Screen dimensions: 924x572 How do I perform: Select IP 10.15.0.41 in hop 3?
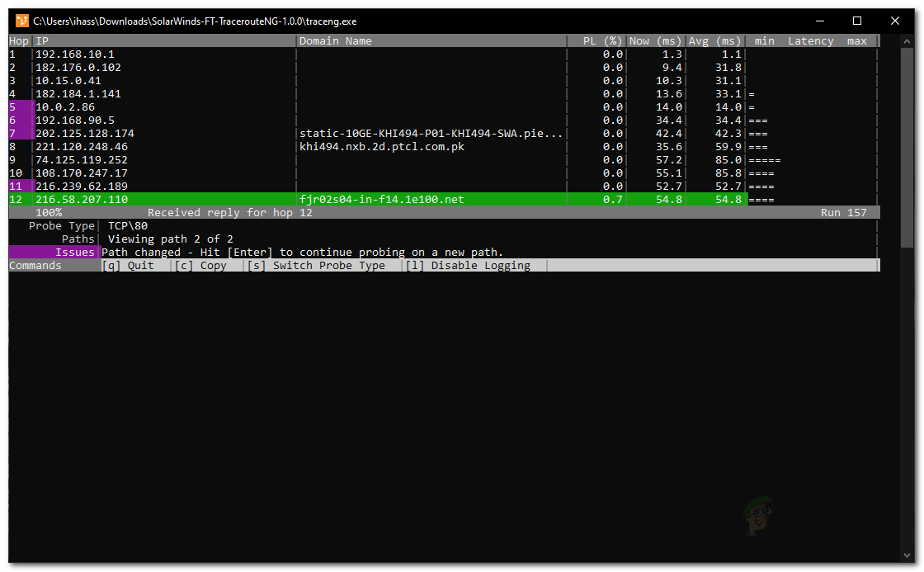coord(68,80)
